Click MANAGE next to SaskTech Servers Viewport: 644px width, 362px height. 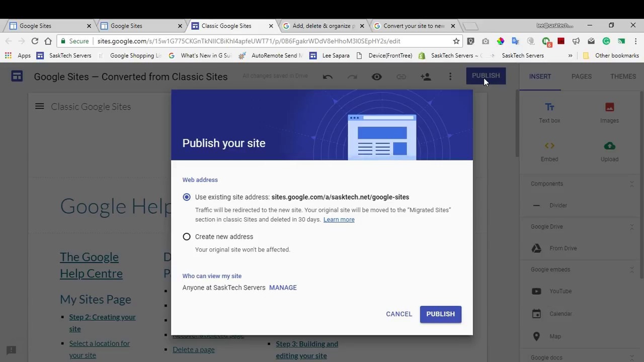pyautogui.click(x=283, y=288)
